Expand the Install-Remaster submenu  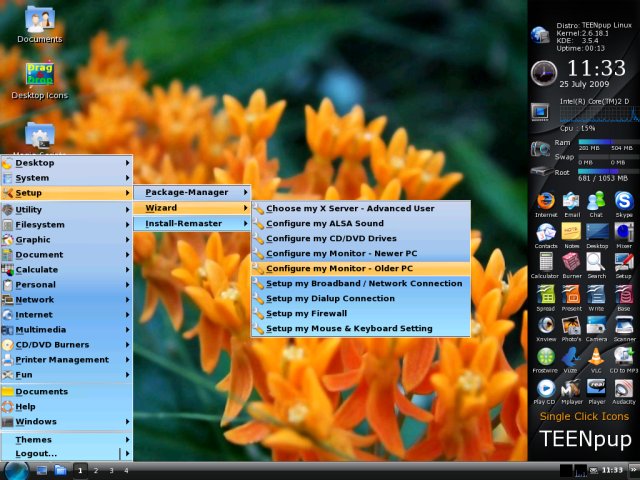tap(192, 224)
